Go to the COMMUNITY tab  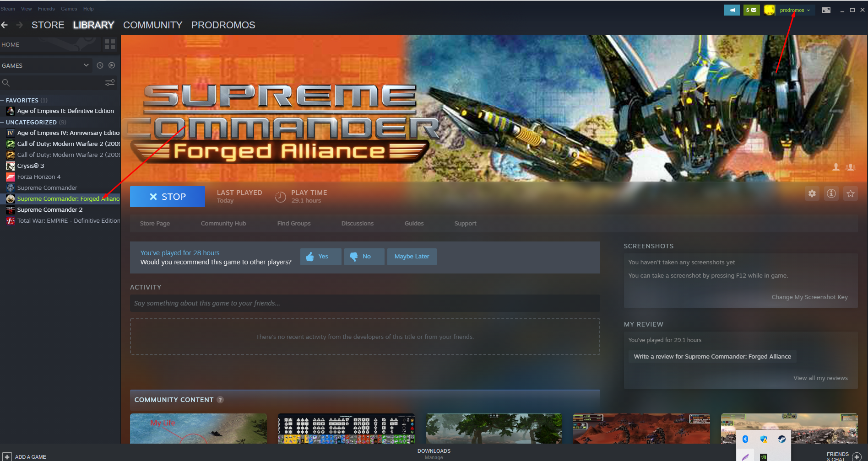click(x=153, y=25)
